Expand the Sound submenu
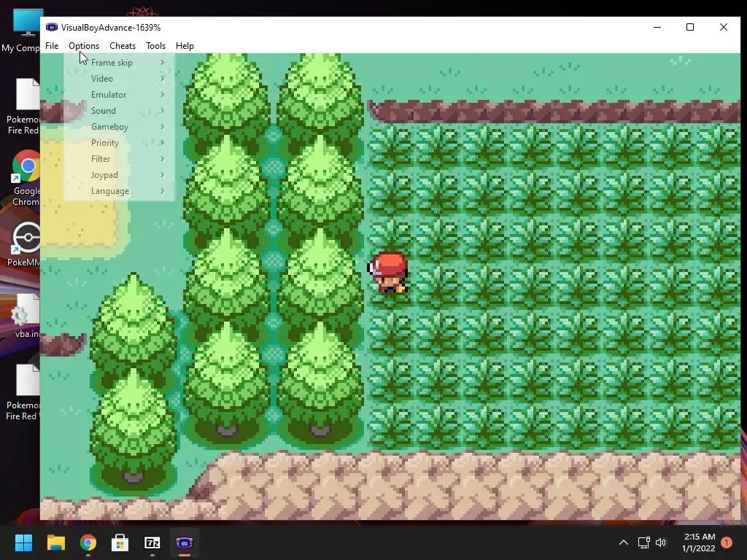 pos(119,111)
